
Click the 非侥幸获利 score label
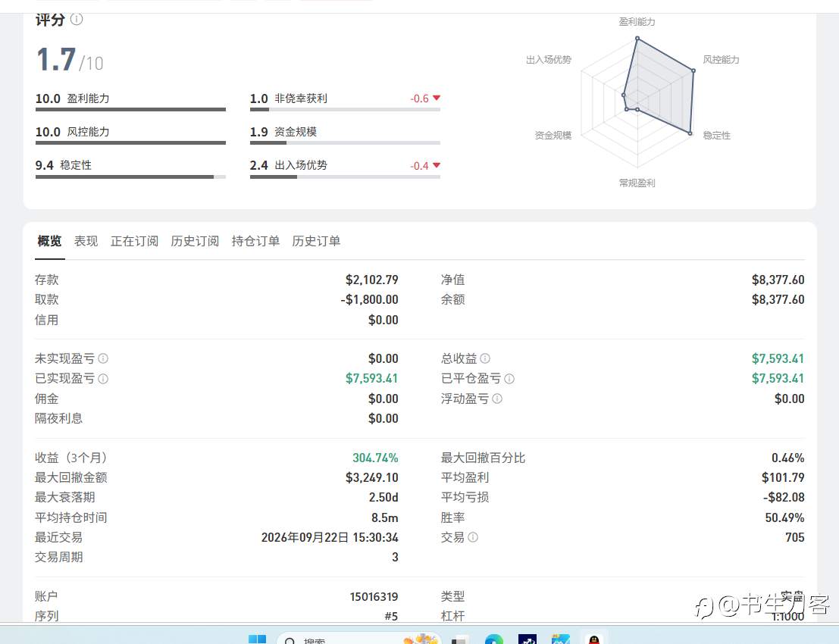pyautogui.click(x=301, y=98)
